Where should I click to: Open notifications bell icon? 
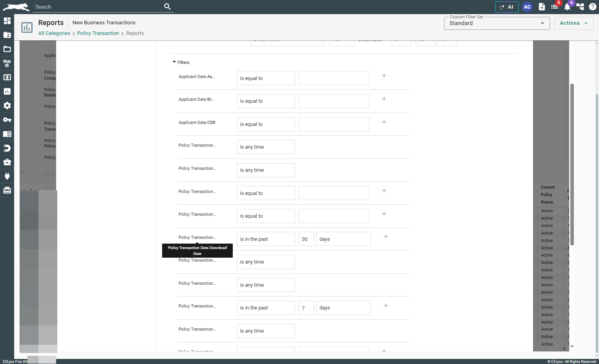[x=567, y=7]
